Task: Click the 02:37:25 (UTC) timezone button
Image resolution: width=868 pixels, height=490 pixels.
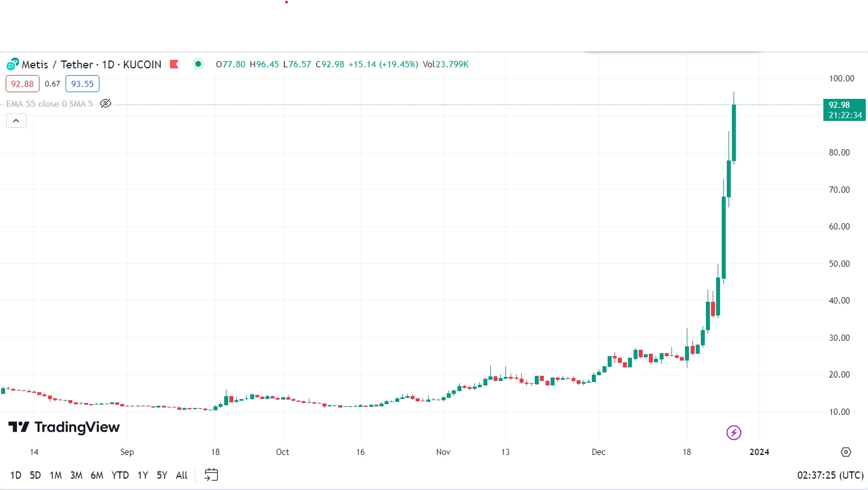Action: click(830, 475)
